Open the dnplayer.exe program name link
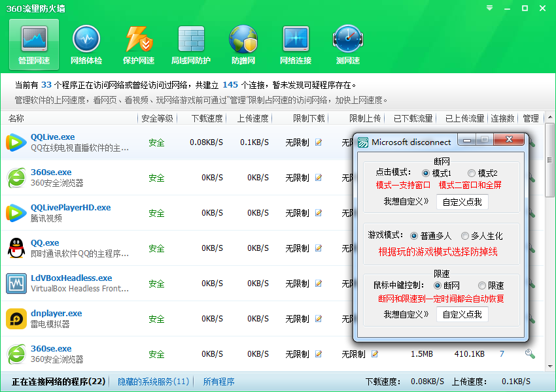Viewport: 556px width, 392px height. coord(56,314)
